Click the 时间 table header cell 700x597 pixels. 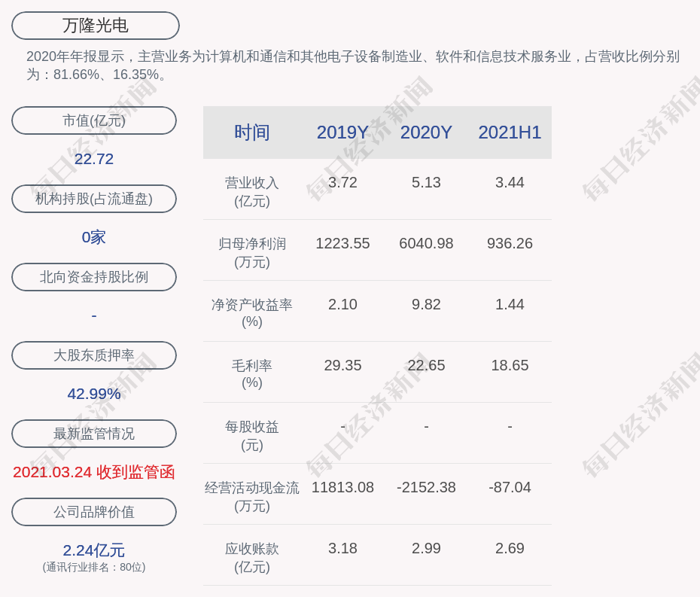(252, 132)
